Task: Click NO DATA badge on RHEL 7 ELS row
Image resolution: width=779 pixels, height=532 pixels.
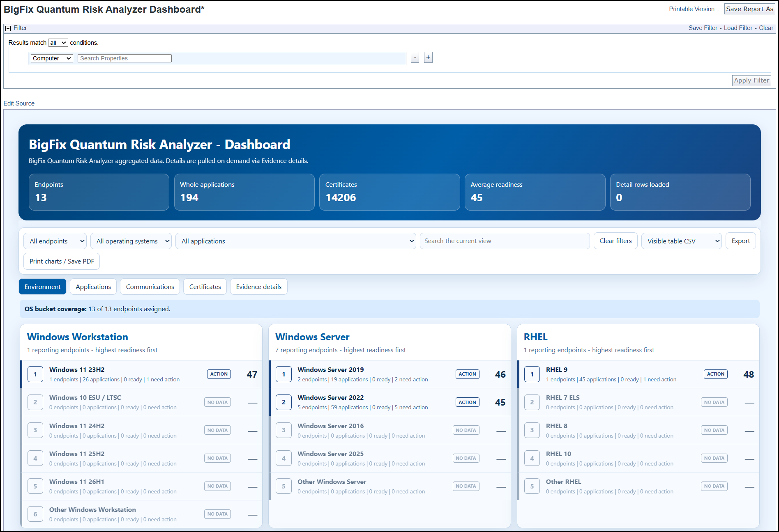Action: (x=714, y=402)
